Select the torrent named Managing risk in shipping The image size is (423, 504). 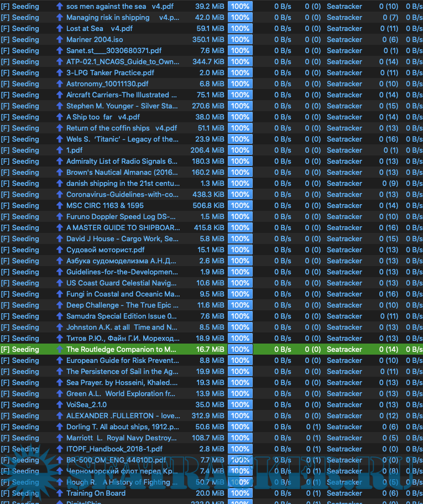pos(122,18)
